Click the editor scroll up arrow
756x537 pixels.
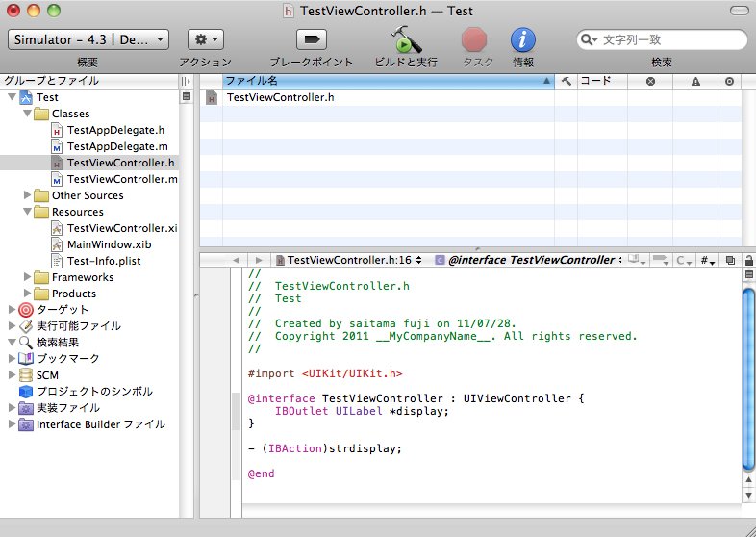tap(748, 479)
